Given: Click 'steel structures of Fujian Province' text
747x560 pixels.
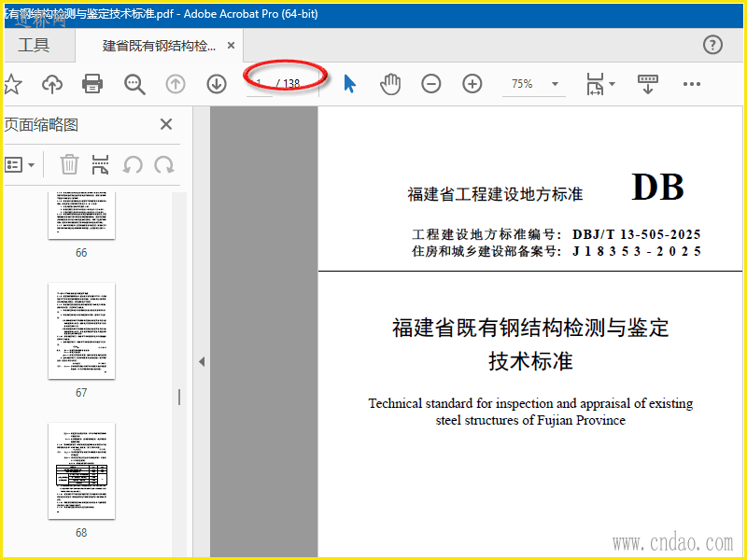Looking at the screenshot, I should coord(530,420).
